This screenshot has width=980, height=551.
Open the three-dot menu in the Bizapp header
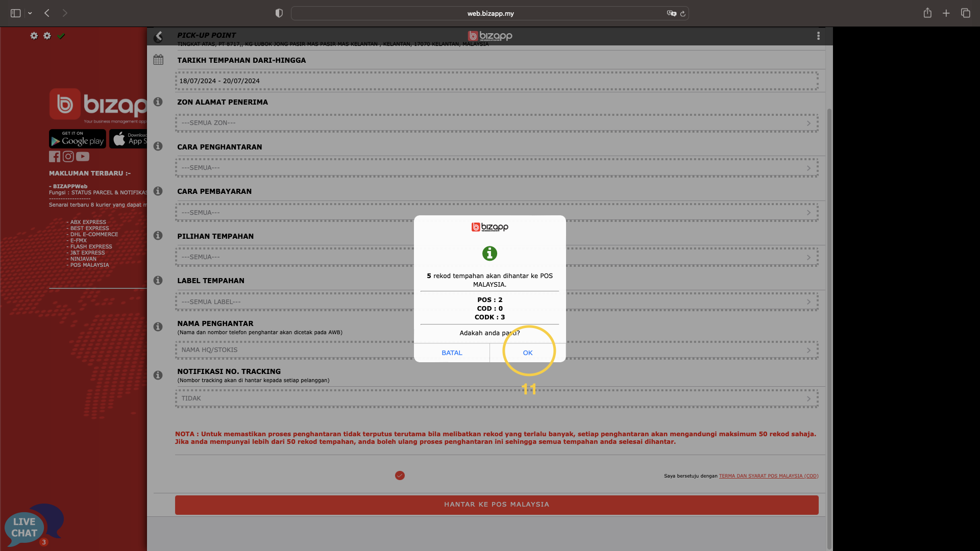[818, 36]
